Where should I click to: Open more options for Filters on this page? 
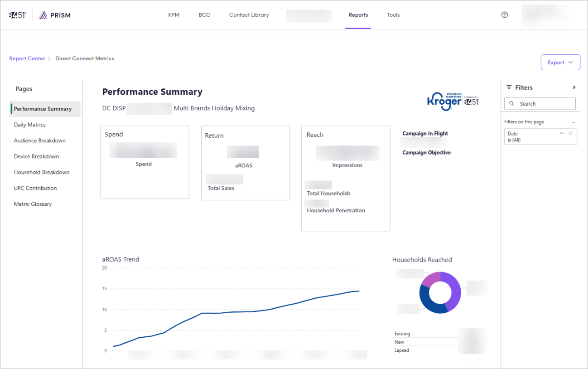pyautogui.click(x=573, y=122)
